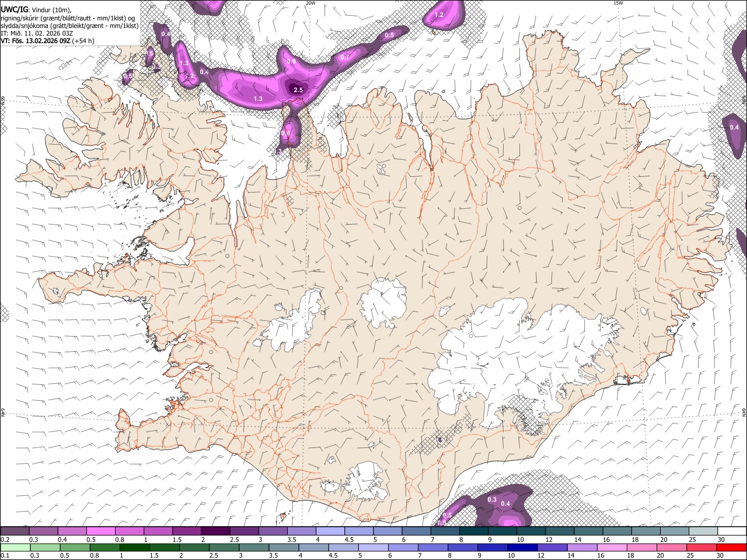Click the '30' label in lower legend
Image resolution: width=747 pixels, height=560 pixels.
tap(719, 556)
